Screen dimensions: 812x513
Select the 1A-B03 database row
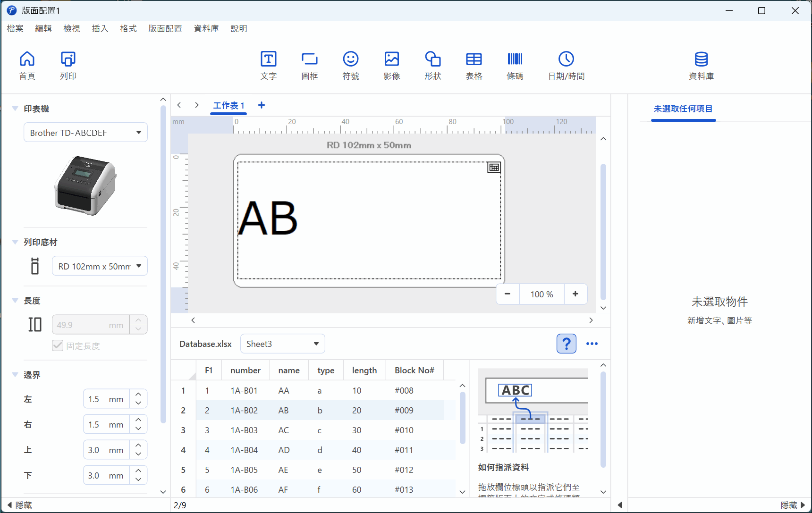point(244,430)
